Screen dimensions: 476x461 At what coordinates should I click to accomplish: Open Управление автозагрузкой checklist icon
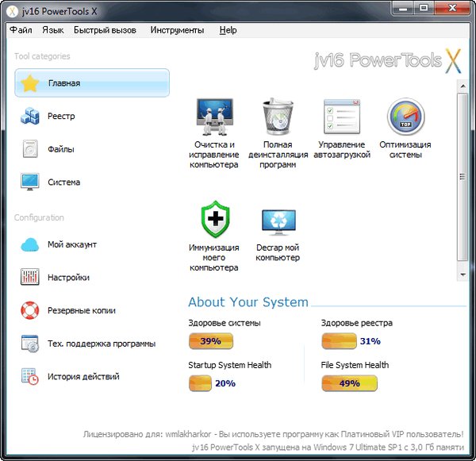[x=342, y=117]
